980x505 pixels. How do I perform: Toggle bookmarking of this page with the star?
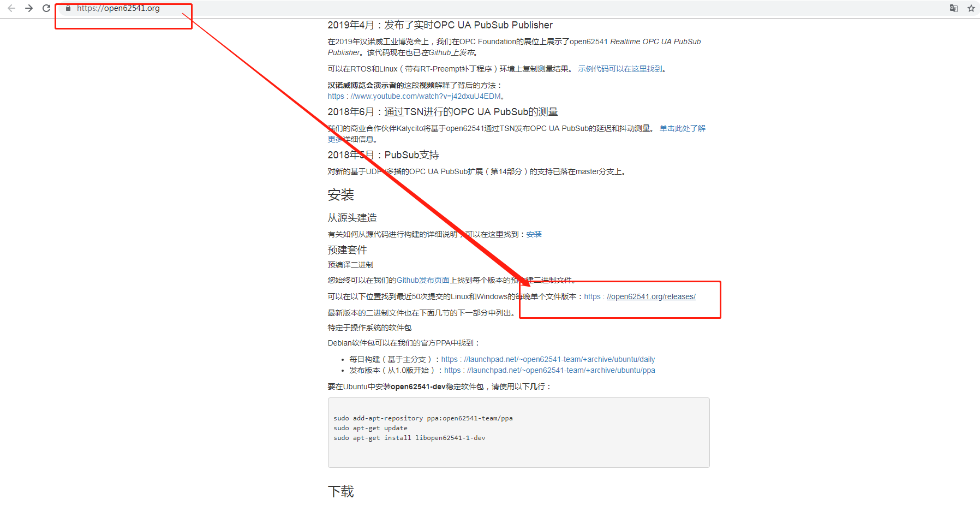[971, 8]
